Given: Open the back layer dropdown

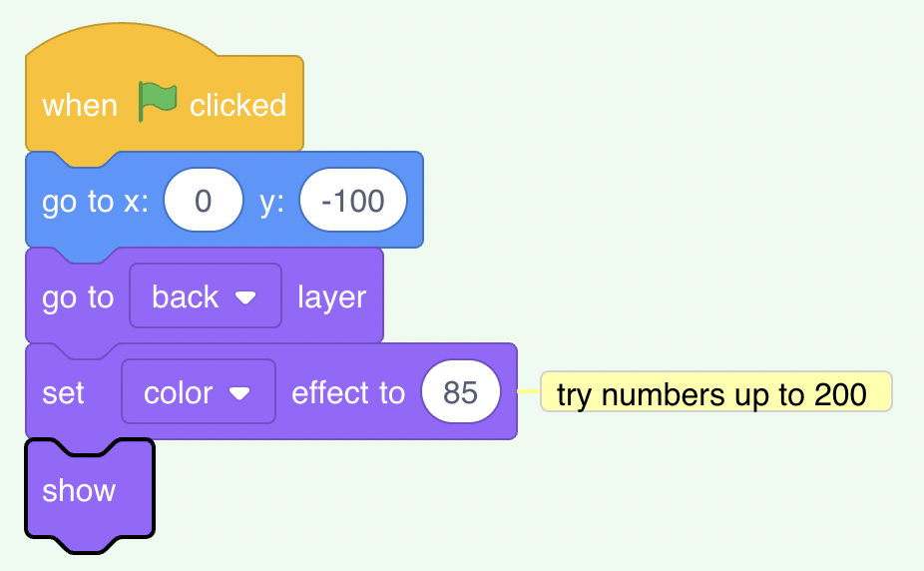Looking at the screenshot, I should pos(206,295).
